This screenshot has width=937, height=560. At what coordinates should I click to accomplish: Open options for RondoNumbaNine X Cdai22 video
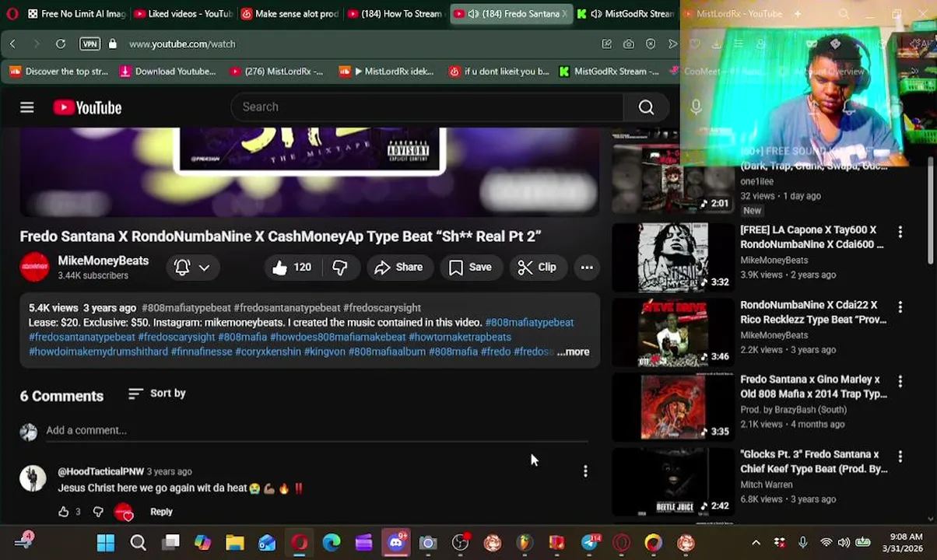[900, 306]
